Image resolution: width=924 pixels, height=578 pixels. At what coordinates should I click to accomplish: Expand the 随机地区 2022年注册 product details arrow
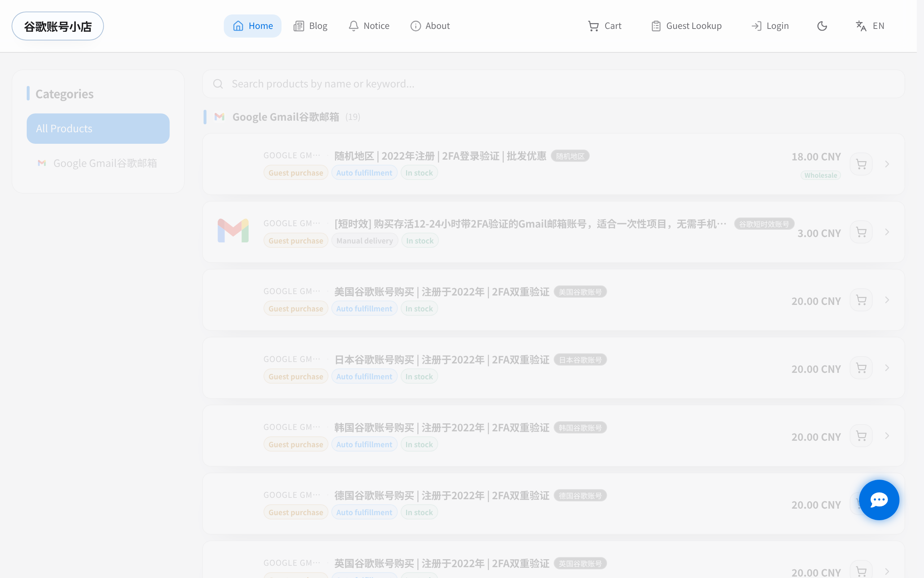[887, 164]
